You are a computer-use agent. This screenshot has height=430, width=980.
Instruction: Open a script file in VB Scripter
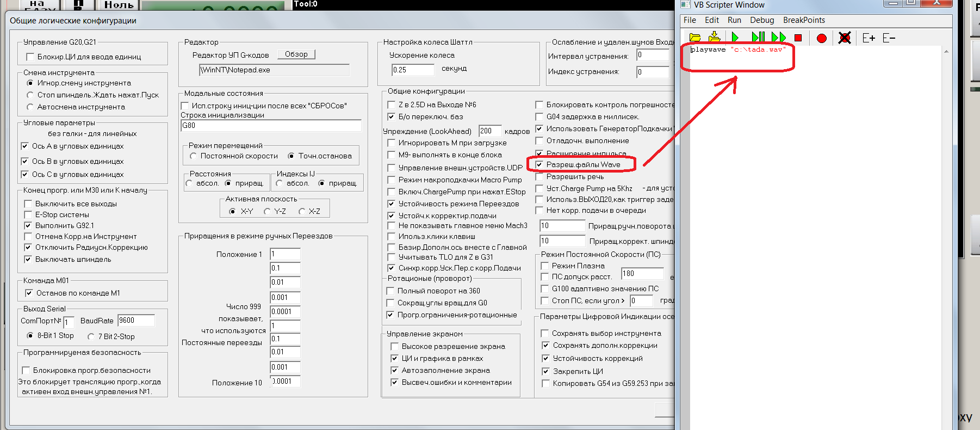tap(694, 38)
